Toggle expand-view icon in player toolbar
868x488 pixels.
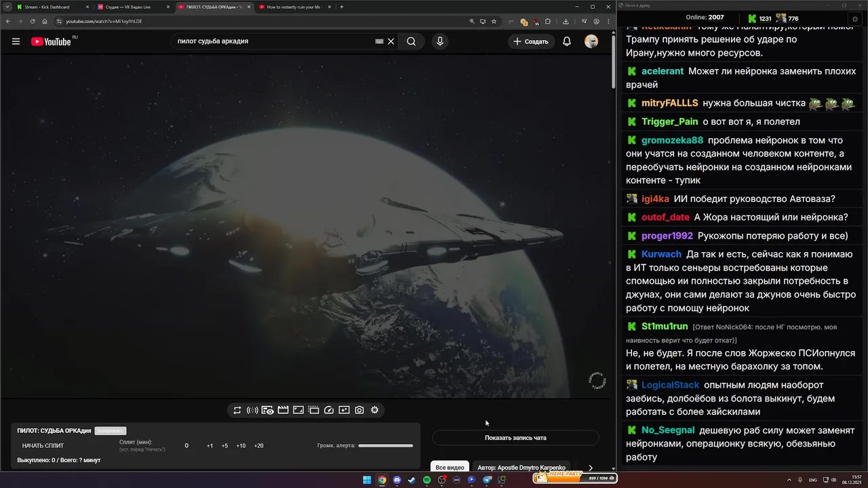point(298,410)
